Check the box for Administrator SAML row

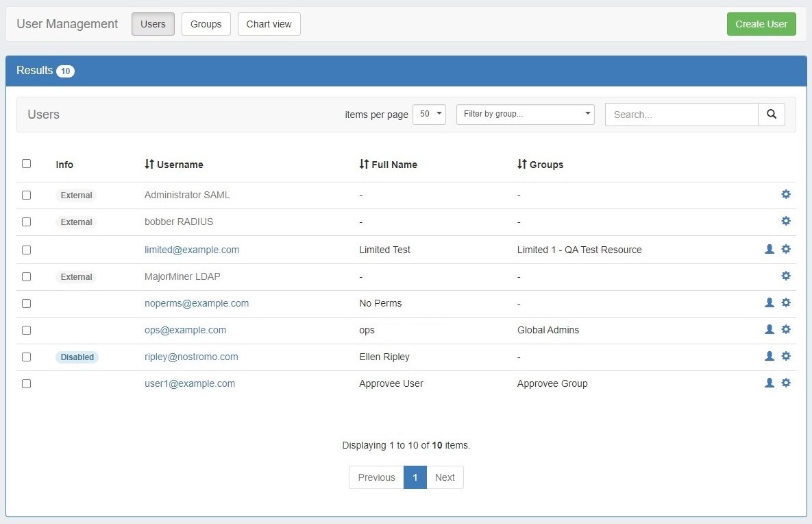click(26, 195)
